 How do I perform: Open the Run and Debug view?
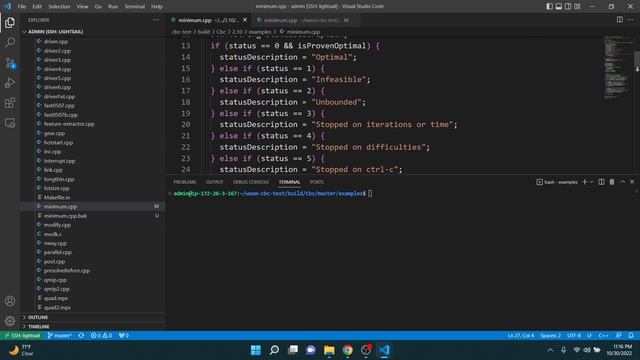[10, 83]
